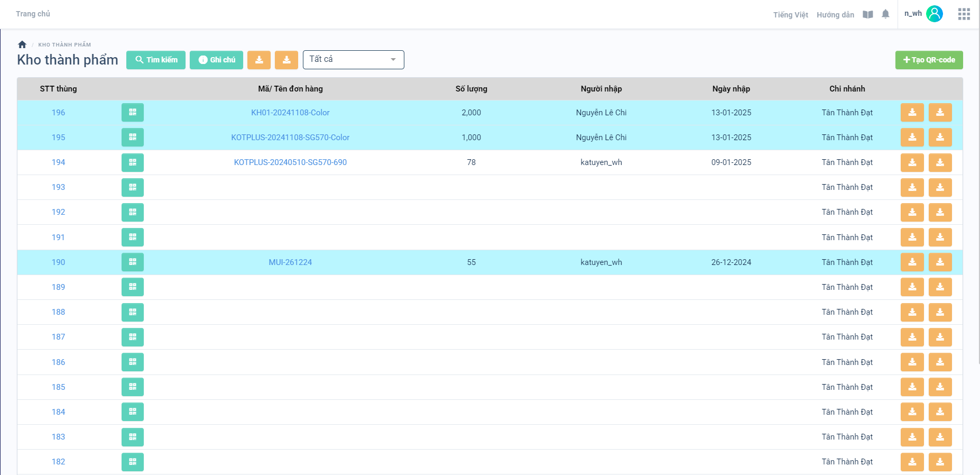Screen dimensions: 980x475
Task: Open order MUI-261224
Action: 290,262
